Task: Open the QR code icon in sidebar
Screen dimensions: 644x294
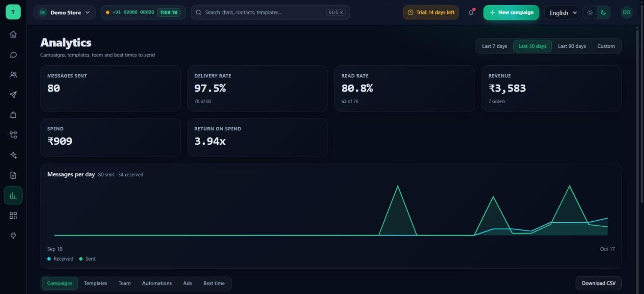Action: [x=13, y=216]
